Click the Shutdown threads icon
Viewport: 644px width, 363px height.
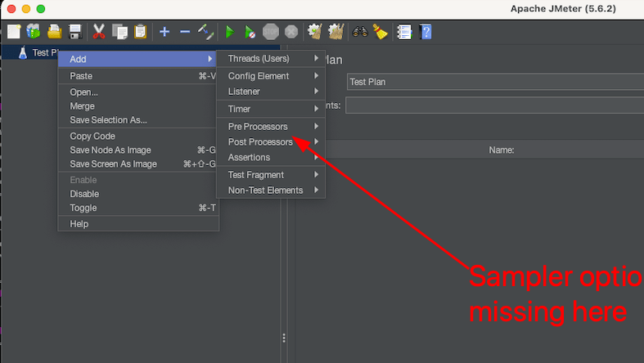pyautogui.click(x=291, y=32)
